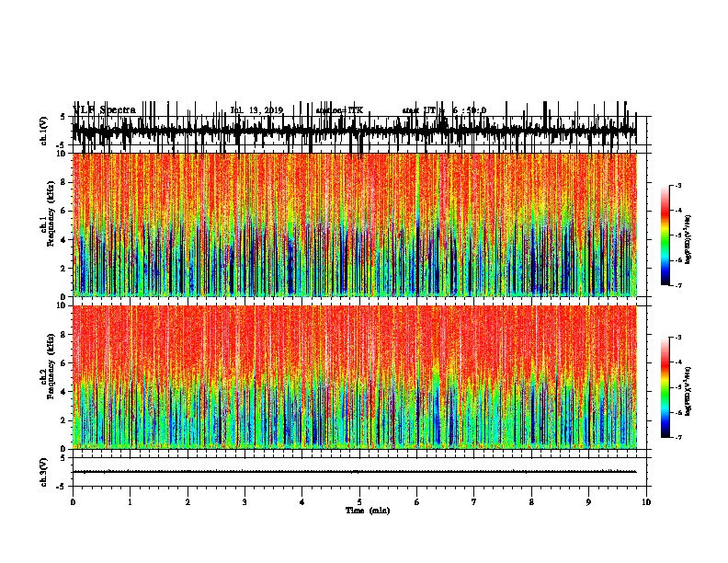Click the x-axis tick label 1

pyautogui.click(x=130, y=502)
